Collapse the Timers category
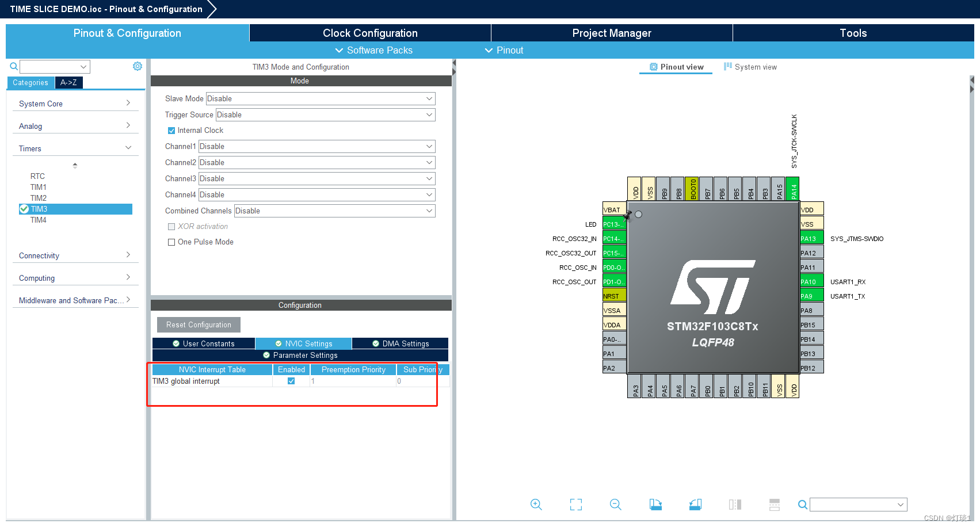 [75, 148]
